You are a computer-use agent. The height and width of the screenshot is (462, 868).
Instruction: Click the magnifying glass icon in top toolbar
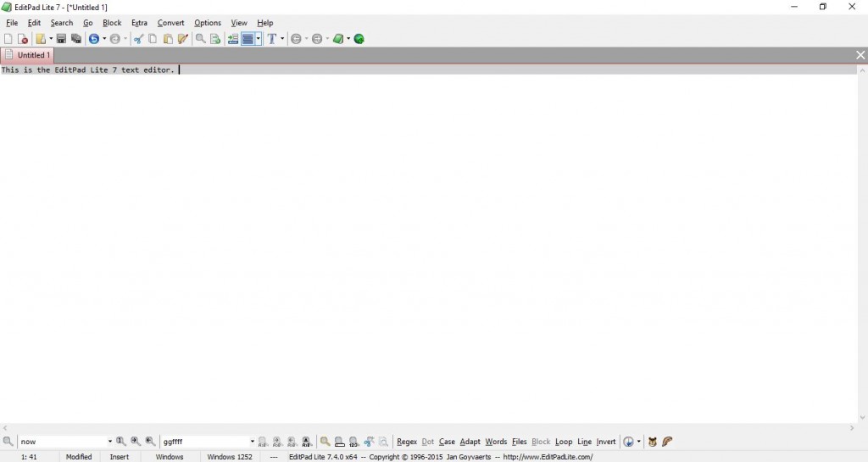[200, 39]
